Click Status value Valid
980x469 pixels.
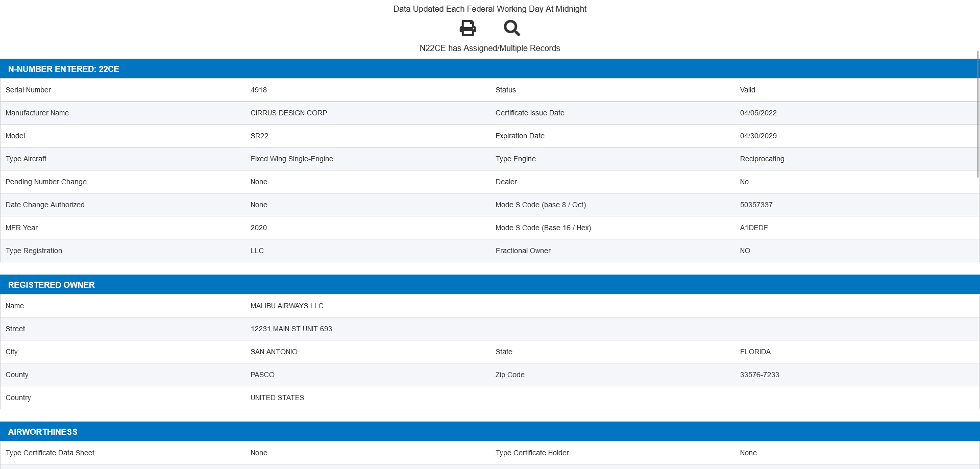tap(748, 90)
